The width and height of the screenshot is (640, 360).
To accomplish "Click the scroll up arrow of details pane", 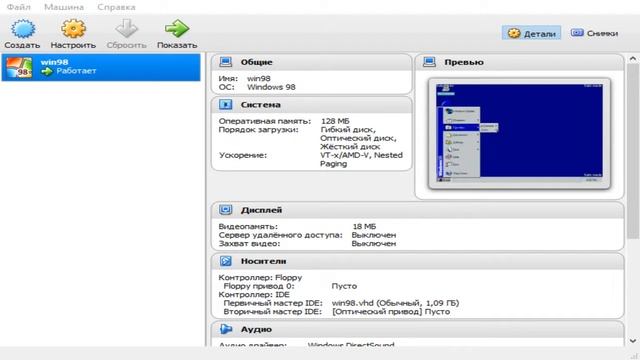I will tap(633, 59).
